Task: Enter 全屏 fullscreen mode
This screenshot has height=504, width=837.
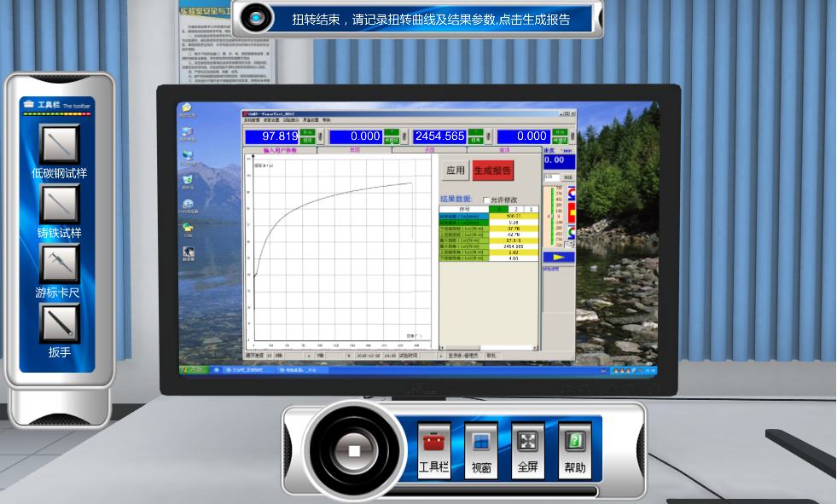Action: (528, 449)
